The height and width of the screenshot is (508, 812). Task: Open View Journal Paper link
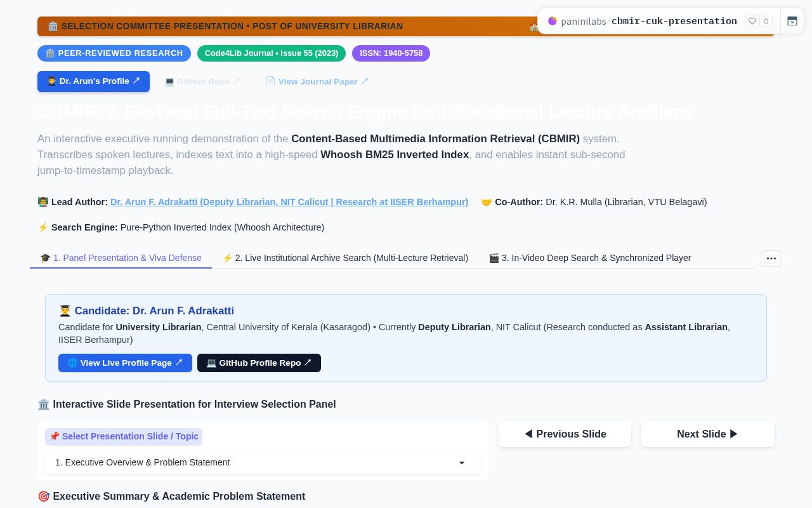[317, 81]
